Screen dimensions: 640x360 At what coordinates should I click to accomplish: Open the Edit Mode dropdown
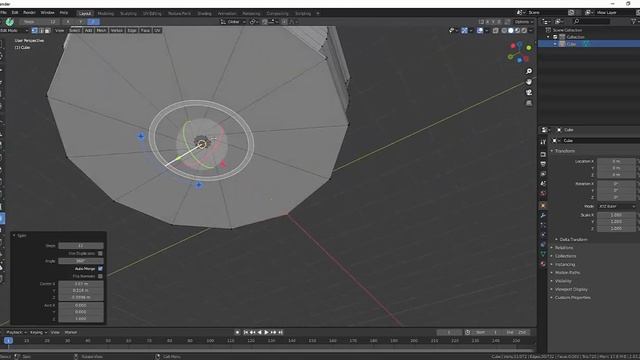point(14,31)
